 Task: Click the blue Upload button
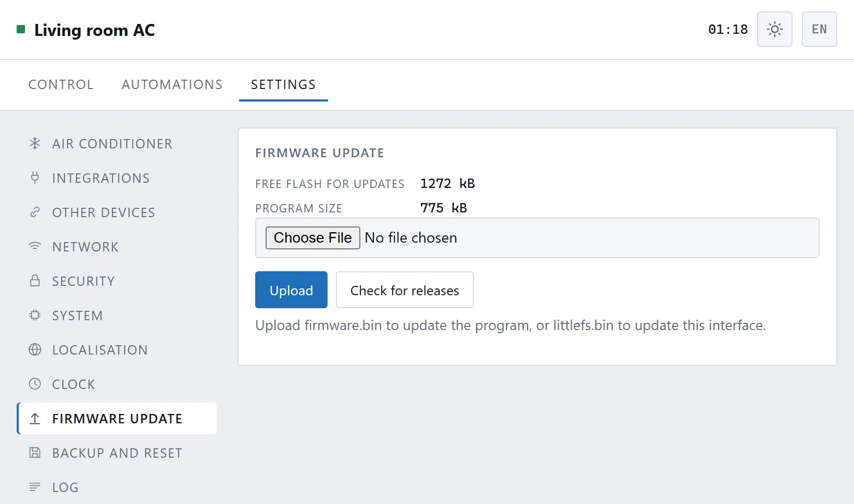click(x=291, y=290)
